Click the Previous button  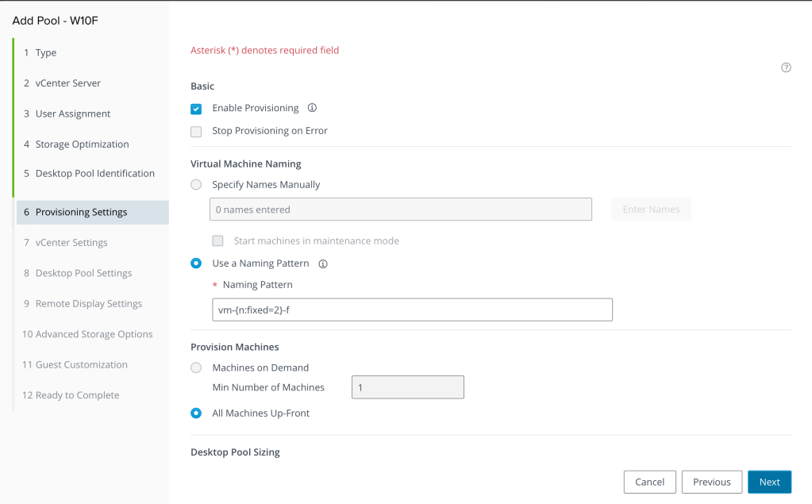tap(711, 482)
